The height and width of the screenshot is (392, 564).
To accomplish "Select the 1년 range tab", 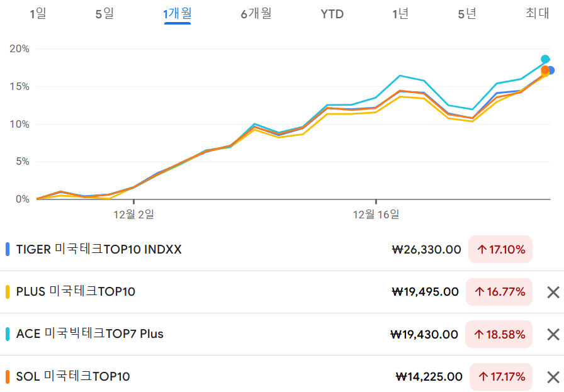I will [400, 14].
